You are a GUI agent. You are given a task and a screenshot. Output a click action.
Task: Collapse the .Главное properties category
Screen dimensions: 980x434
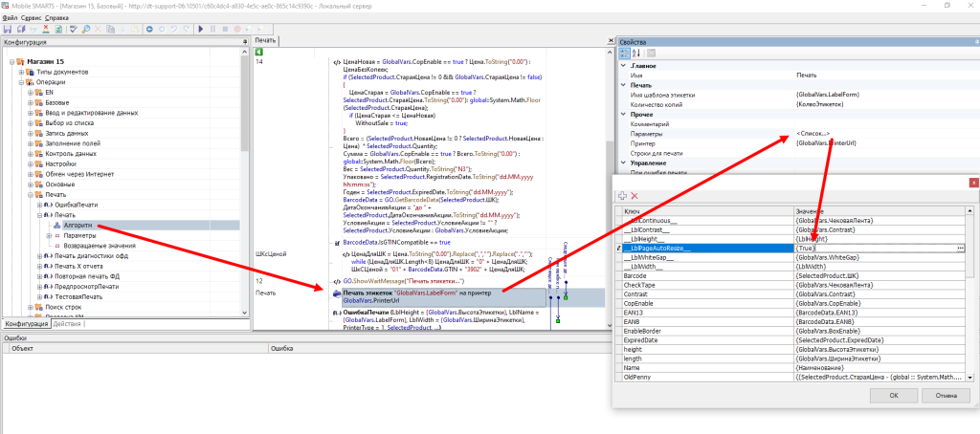(x=623, y=66)
